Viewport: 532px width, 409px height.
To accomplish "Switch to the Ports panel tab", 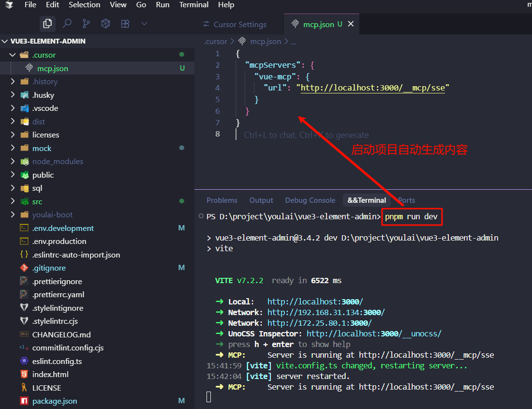I will tap(406, 200).
